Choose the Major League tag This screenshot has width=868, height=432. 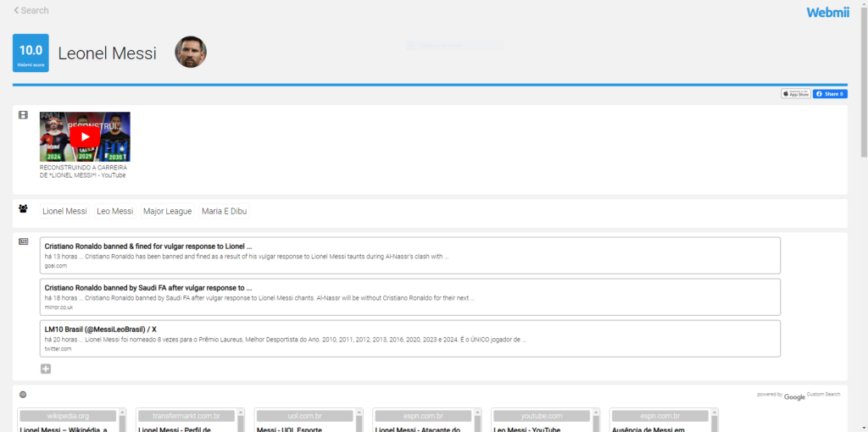pos(167,211)
